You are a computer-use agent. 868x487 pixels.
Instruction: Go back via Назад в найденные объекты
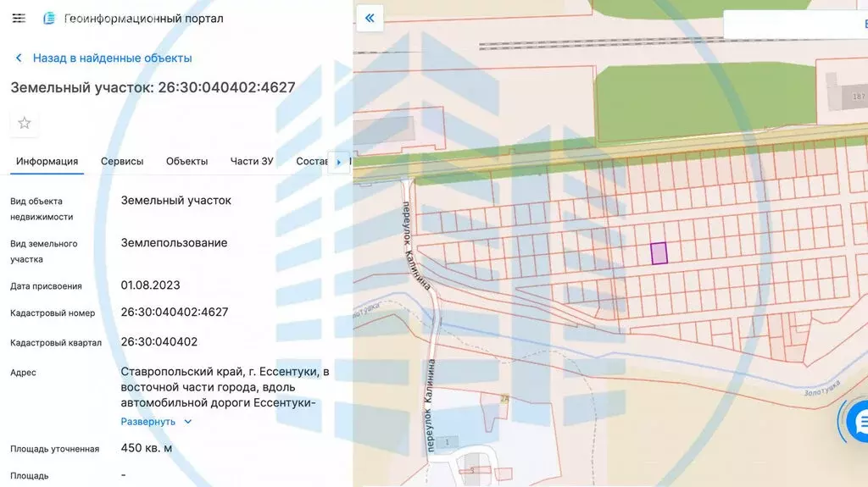pyautogui.click(x=113, y=58)
